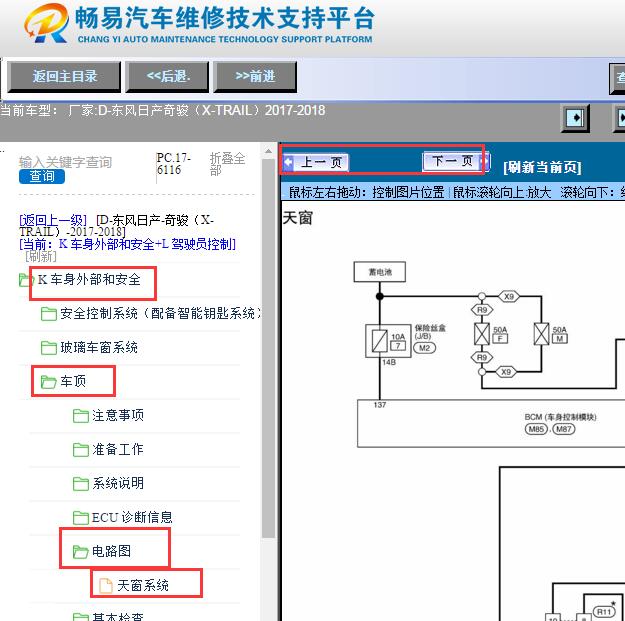Click the PC.17-6116 text label
The image size is (625, 621).
point(173,164)
